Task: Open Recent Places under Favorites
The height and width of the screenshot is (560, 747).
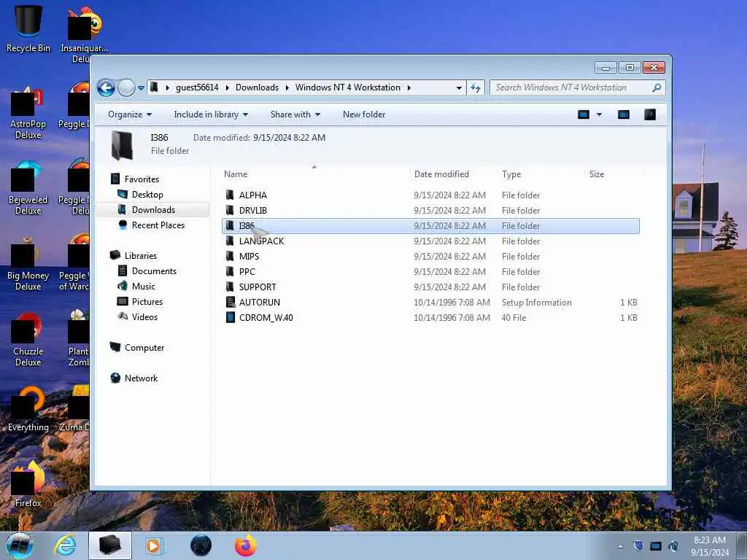Action: coord(158,225)
